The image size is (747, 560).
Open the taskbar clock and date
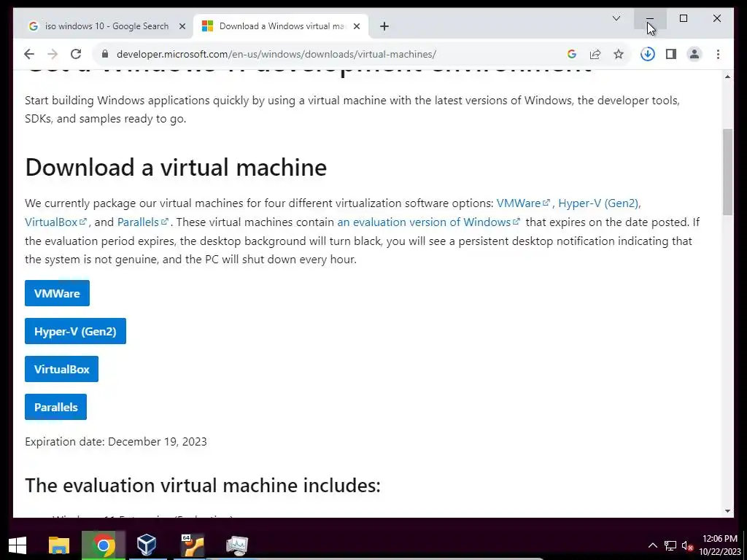point(720,545)
